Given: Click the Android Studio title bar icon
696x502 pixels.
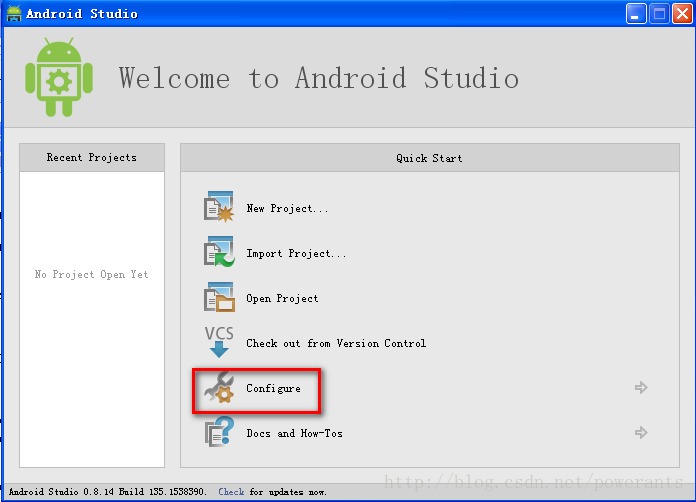Looking at the screenshot, I should 14,13.
